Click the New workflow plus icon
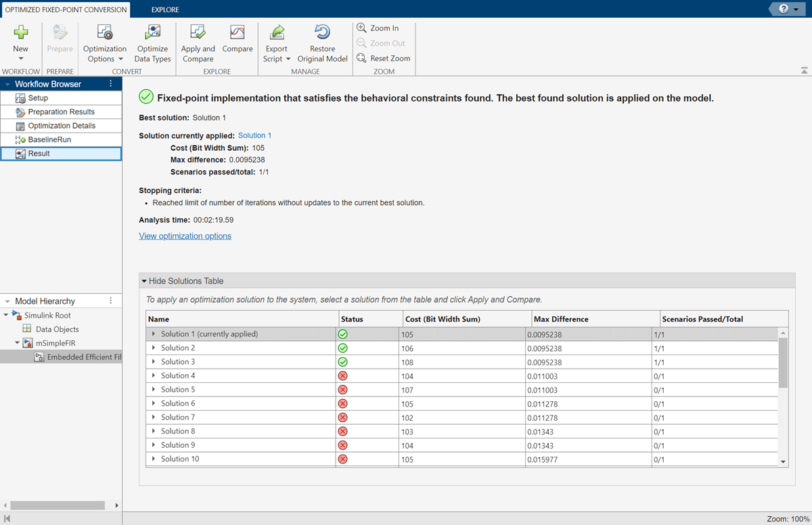Screen dimensions: 812x525 21,32
